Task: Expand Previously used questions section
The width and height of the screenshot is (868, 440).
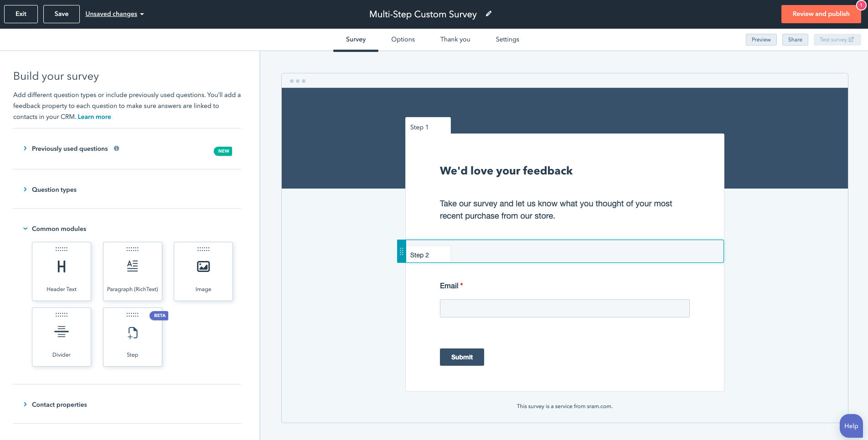Action: click(x=70, y=148)
